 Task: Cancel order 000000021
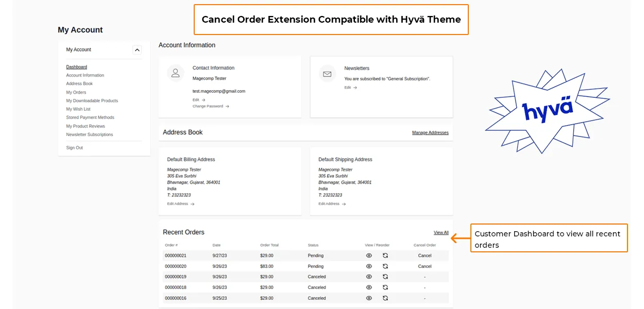point(425,255)
